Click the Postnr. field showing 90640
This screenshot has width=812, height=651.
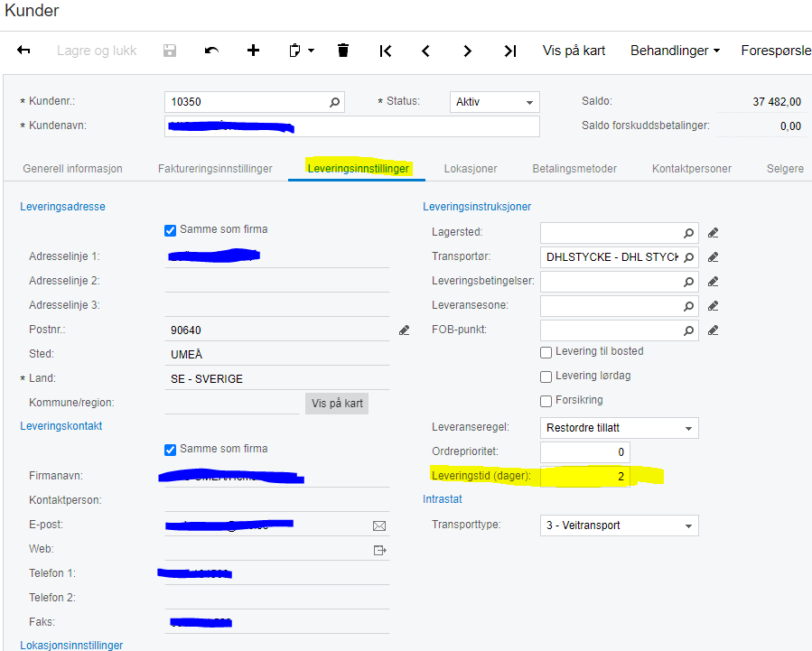[277, 330]
